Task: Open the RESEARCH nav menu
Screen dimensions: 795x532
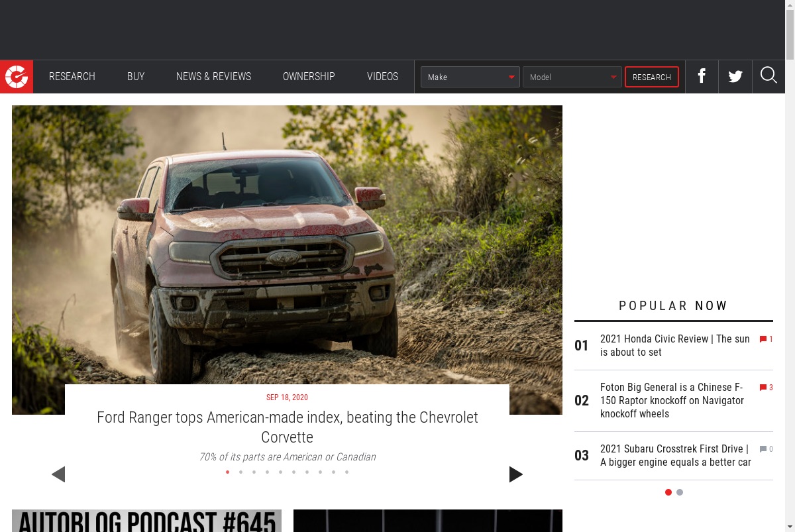Action: pos(72,77)
